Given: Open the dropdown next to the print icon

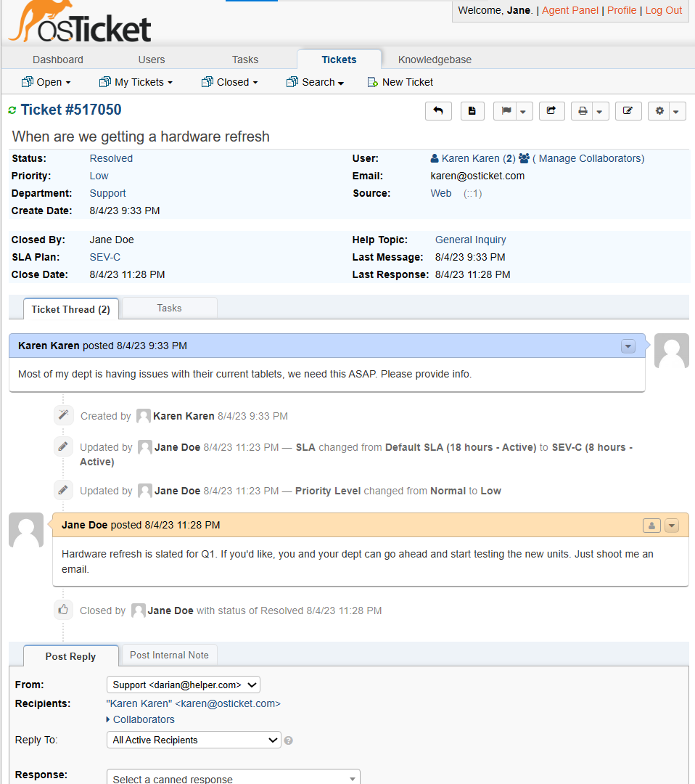Looking at the screenshot, I should [600, 110].
